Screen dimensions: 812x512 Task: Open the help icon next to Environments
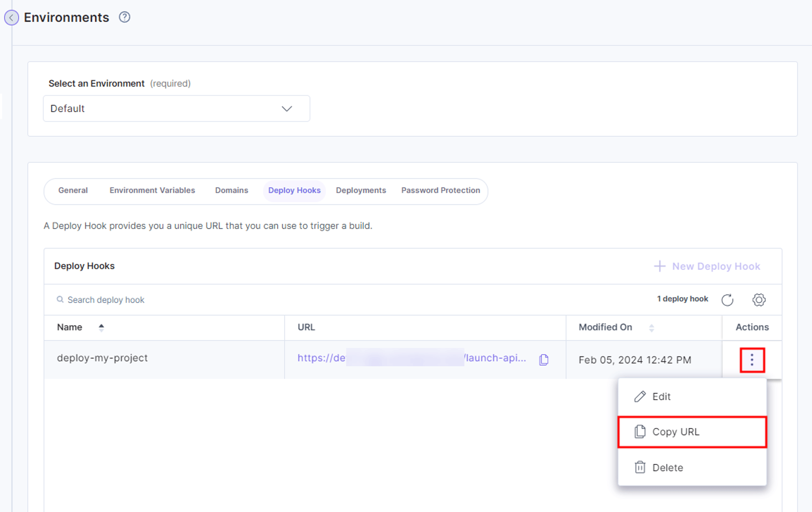(124, 17)
